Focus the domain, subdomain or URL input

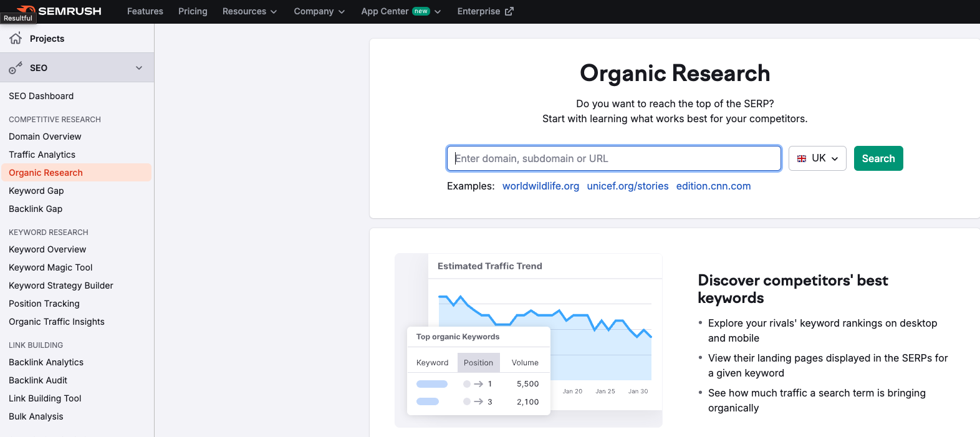tap(614, 158)
